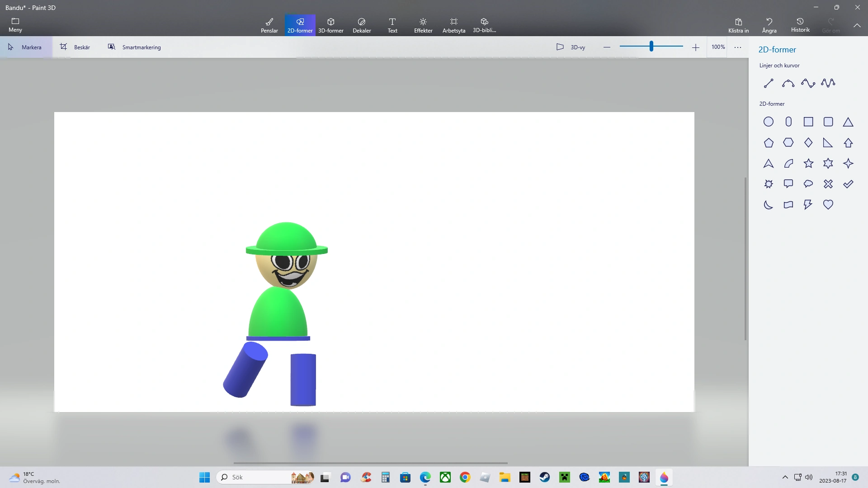
Task: Select the lightning bolt shape
Action: 808,205
